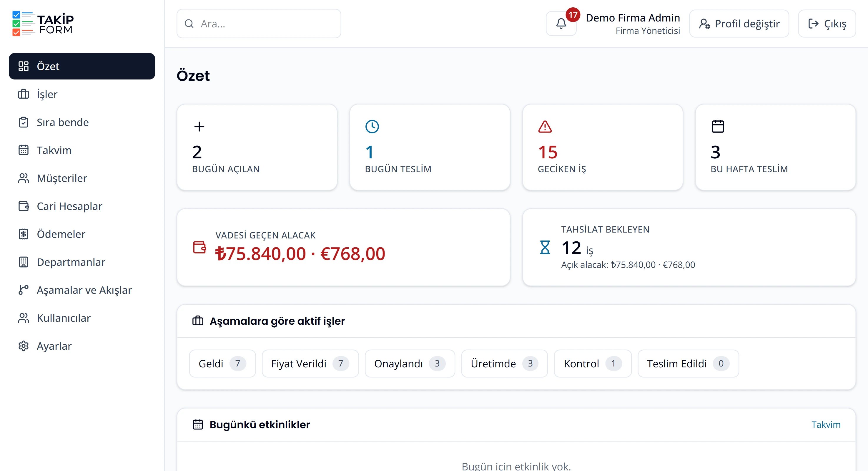Select the Teslim Edildi stage chip
The height and width of the screenshot is (471, 868).
[x=689, y=364]
